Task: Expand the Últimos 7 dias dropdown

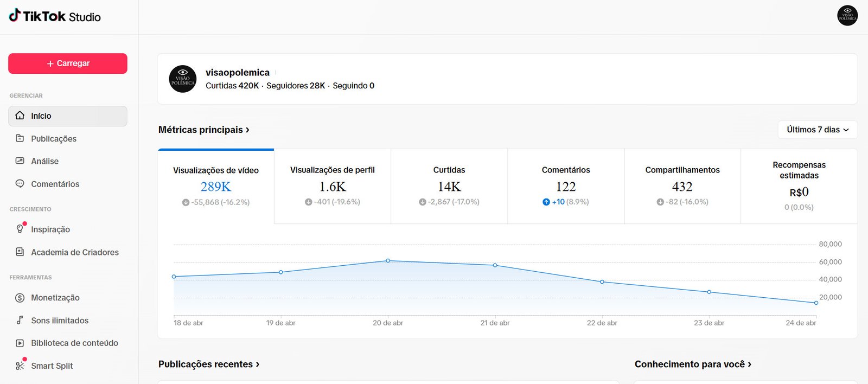Action: pos(818,130)
